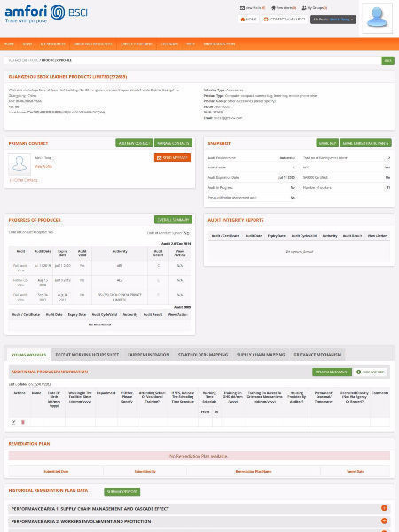
Task: Switch to Decent Working Hours Sheet tab
Action: (x=87, y=355)
